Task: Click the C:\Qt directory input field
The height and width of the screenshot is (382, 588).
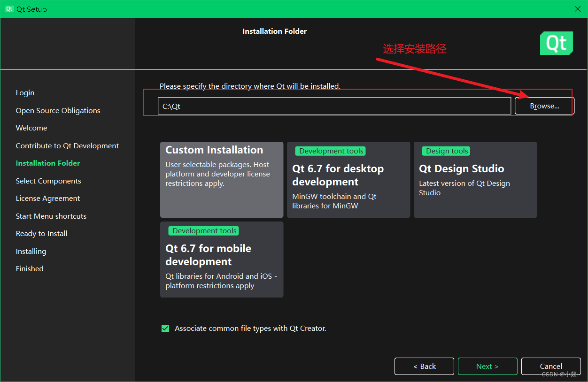Action: (334, 106)
